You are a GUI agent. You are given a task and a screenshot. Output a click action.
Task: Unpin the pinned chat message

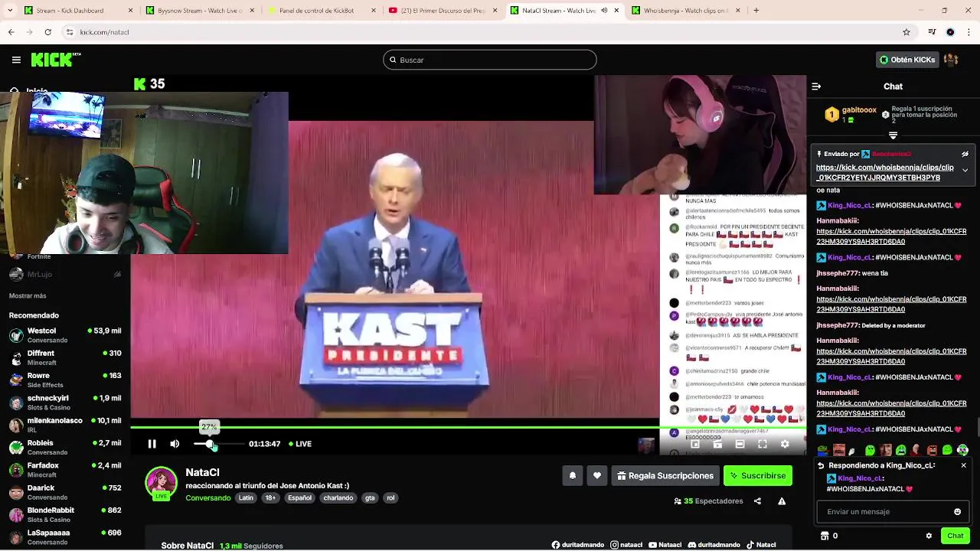[965, 154]
